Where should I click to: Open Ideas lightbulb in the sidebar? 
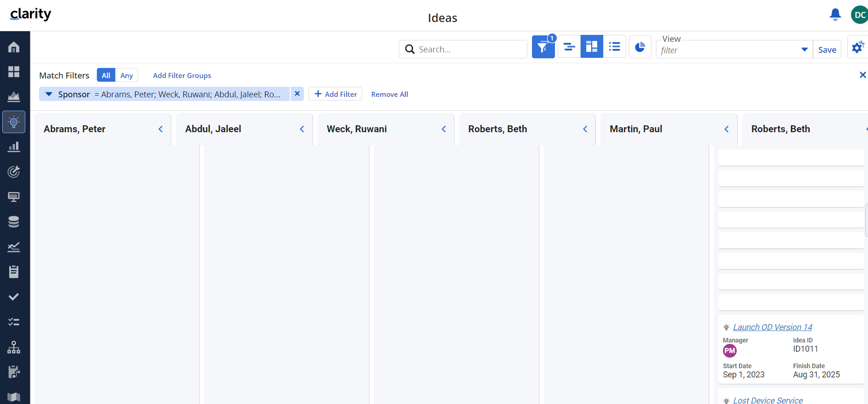[14, 122]
